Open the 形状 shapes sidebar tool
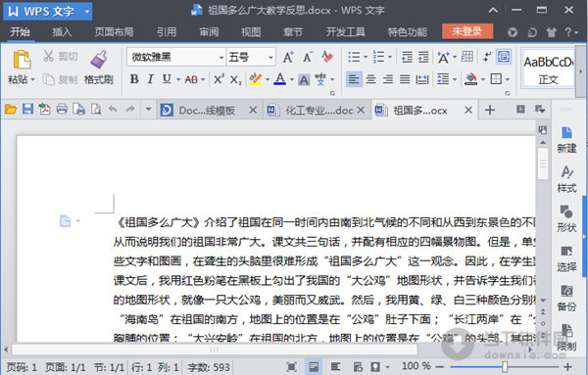This screenshot has height=375, width=588. pos(566,218)
